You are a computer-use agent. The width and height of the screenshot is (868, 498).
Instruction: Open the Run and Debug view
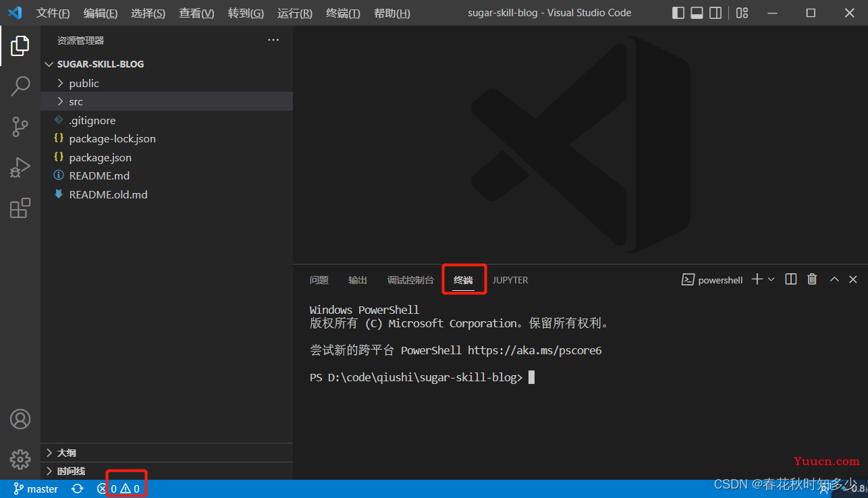tap(20, 167)
